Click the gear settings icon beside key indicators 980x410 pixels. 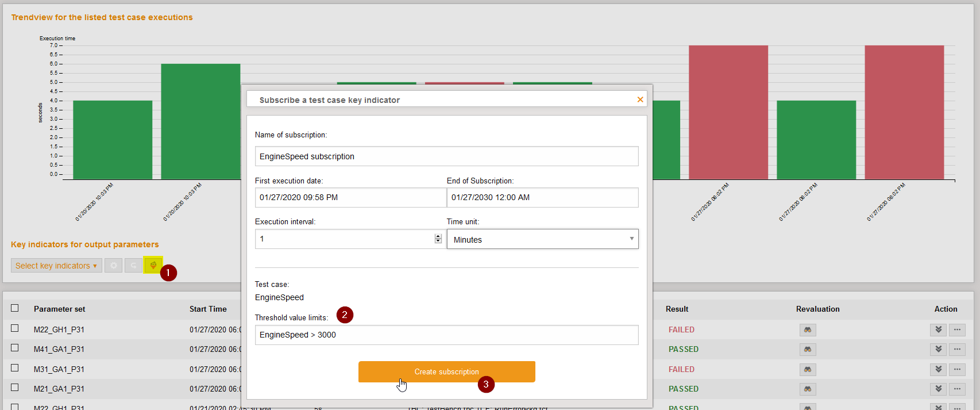pos(114,266)
